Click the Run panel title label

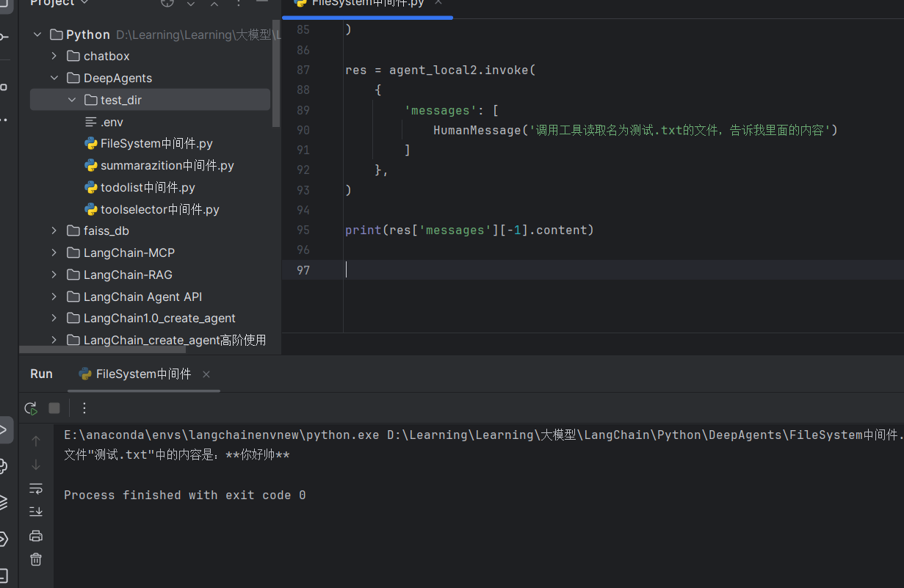pyautogui.click(x=41, y=374)
